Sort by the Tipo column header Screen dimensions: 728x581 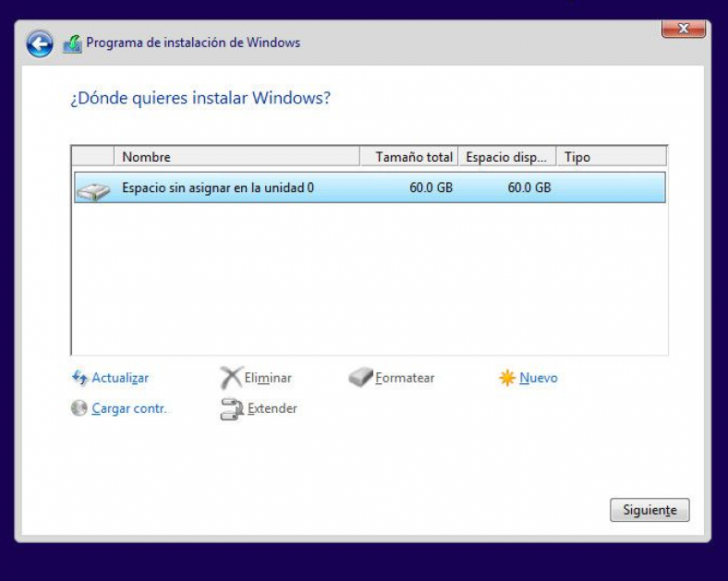click(x=612, y=157)
